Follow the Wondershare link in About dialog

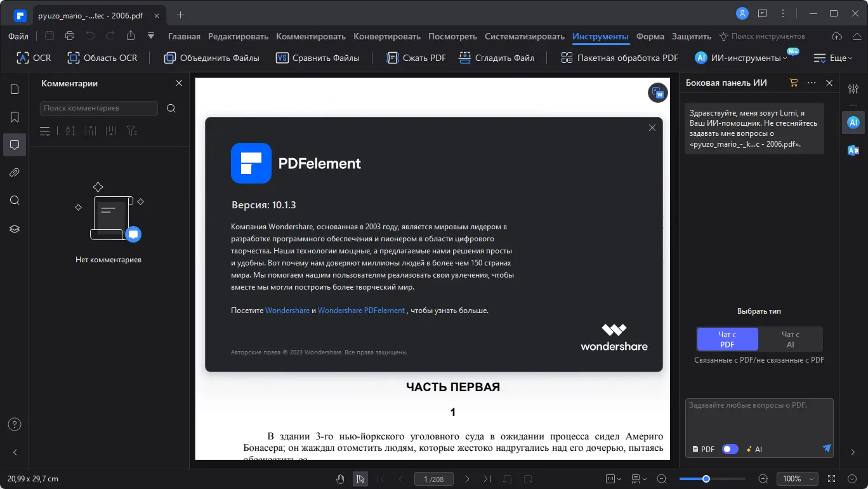click(287, 311)
